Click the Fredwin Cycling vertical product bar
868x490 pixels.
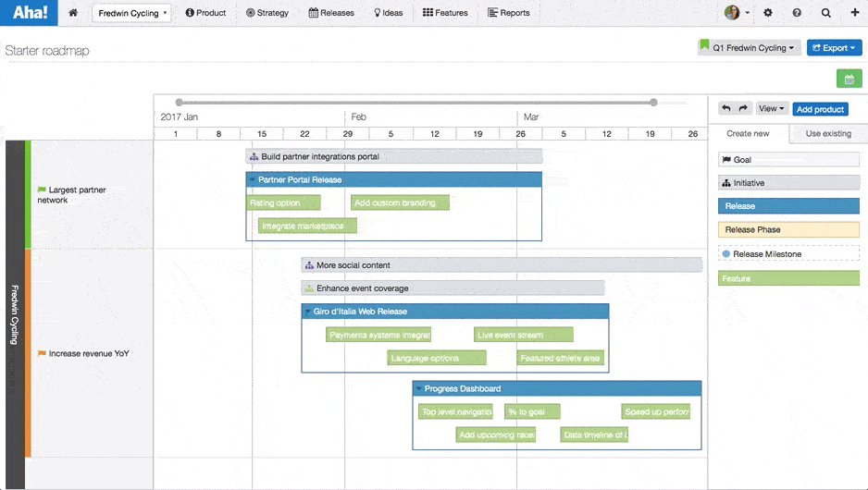[x=15, y=314]
